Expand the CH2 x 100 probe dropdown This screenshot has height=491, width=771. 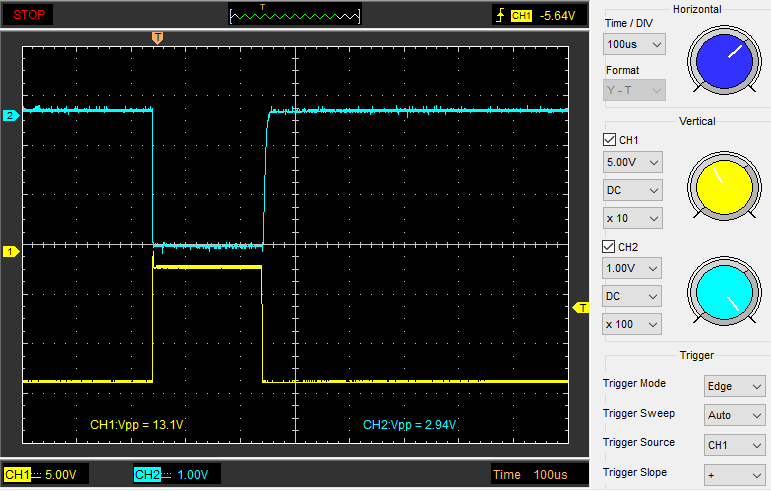click(x=634, y=324)
